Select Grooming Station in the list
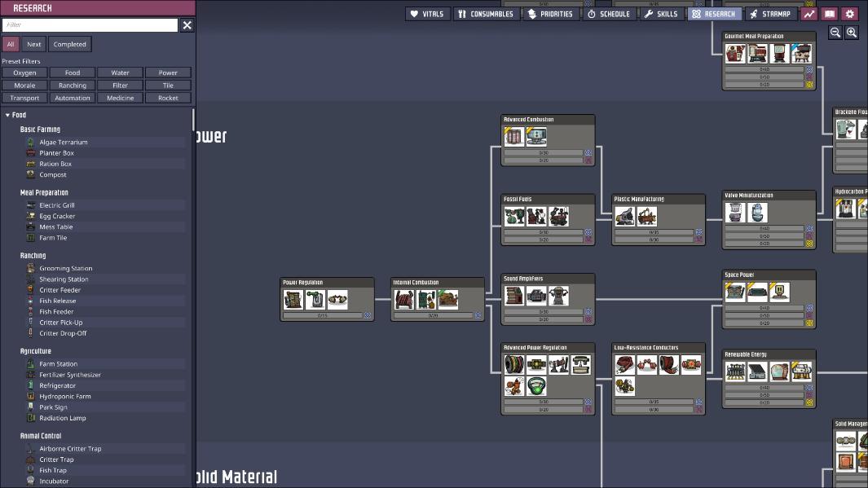Viewport: 868px width, 488px height. 105,268
